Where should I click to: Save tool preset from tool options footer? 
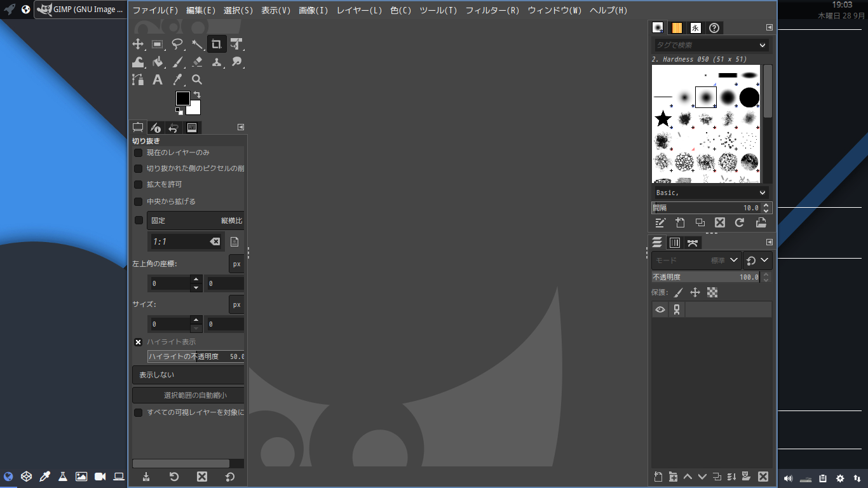click(x=146, y=477)
